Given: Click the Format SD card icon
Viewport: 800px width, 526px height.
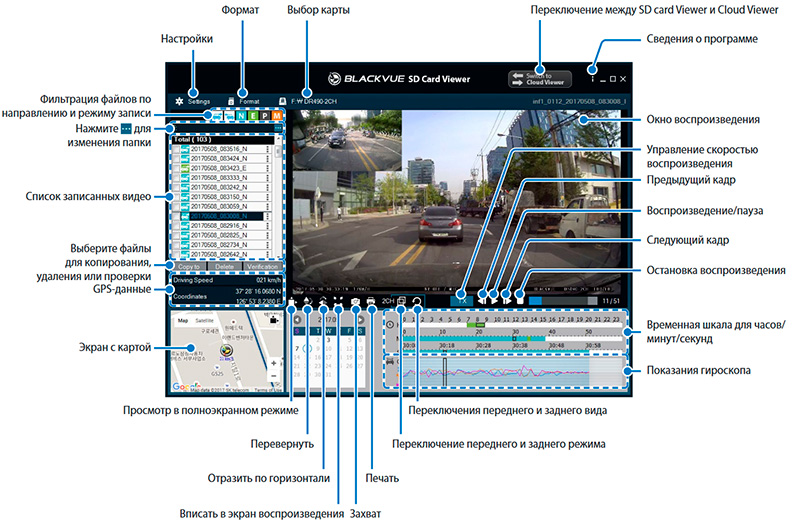Looking at the screenshot, I should click(x=232, y=102).
